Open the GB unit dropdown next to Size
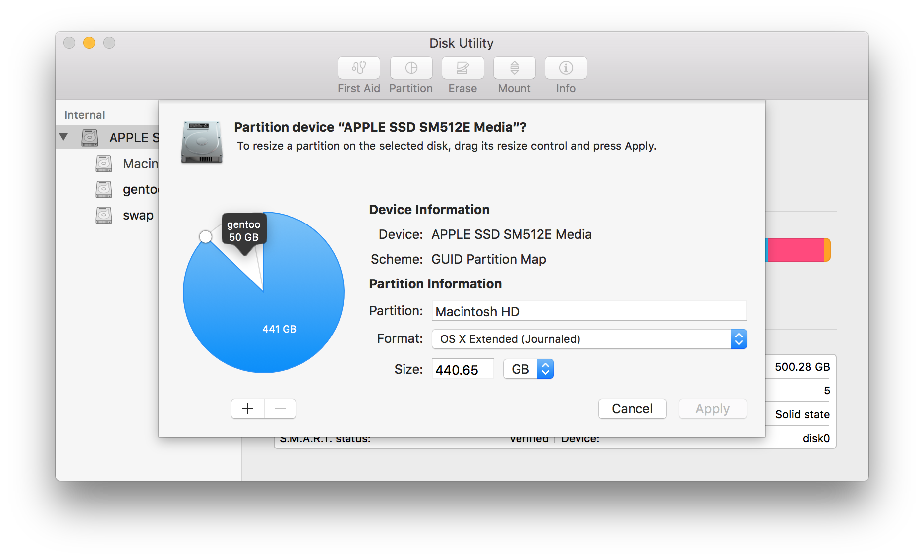 coord(528,369)
